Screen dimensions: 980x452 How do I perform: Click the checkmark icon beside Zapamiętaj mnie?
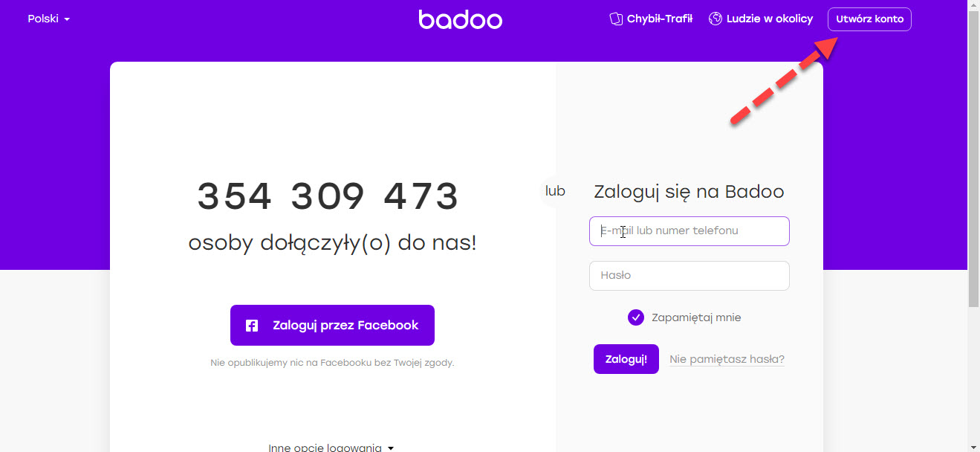coord(636,317)
